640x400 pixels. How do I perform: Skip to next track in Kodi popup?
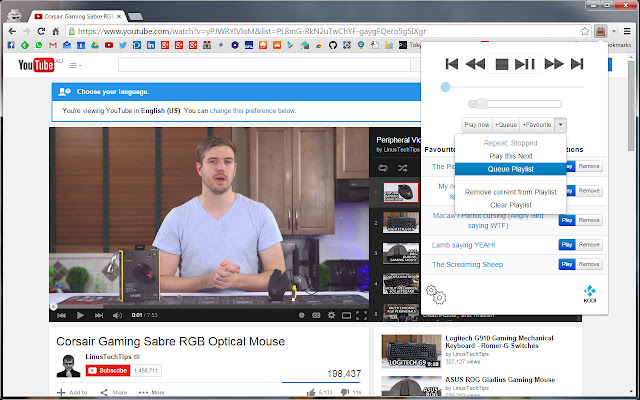[577, 64]
